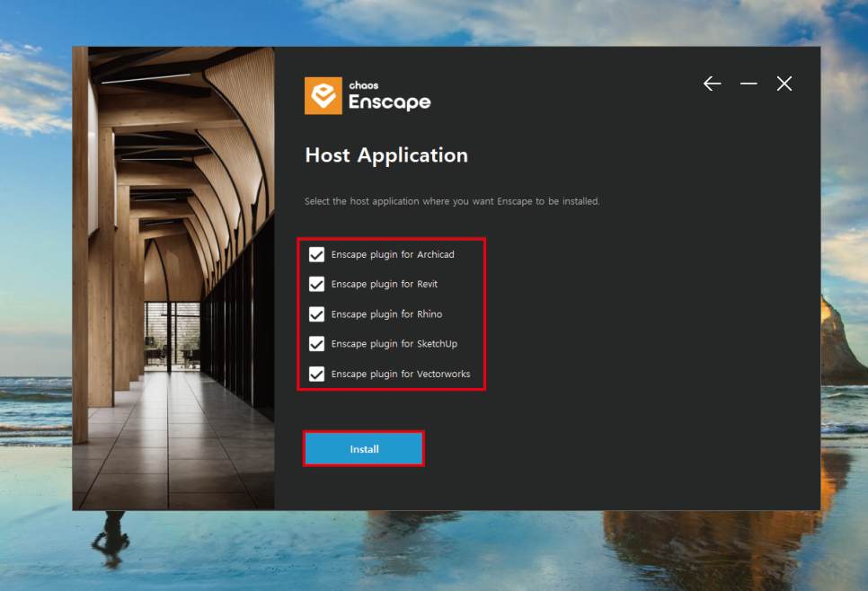Click the orange Enscape logo icon
The width and height of the screenshot is (868, 591).
(323, 96)
